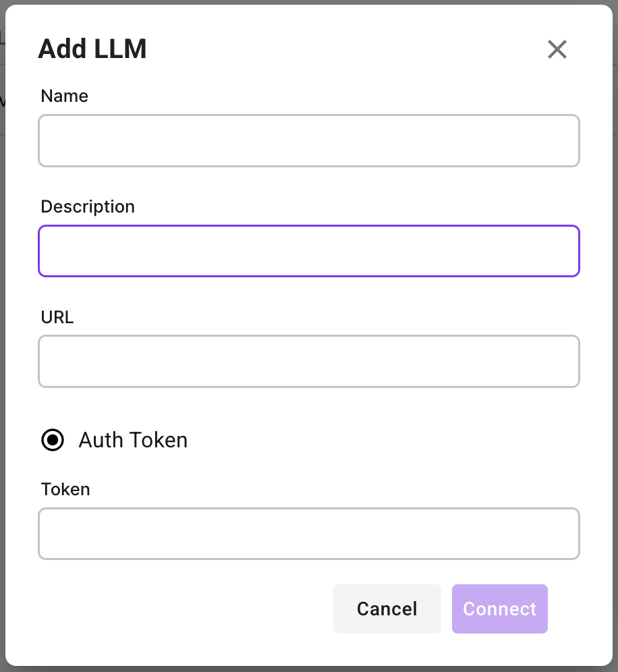
Task: Close the Add LLM dialog with X
Action: click(x=557, y=49)
